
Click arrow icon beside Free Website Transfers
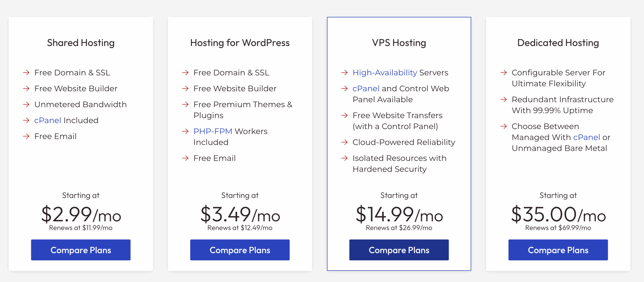point(344,115)
